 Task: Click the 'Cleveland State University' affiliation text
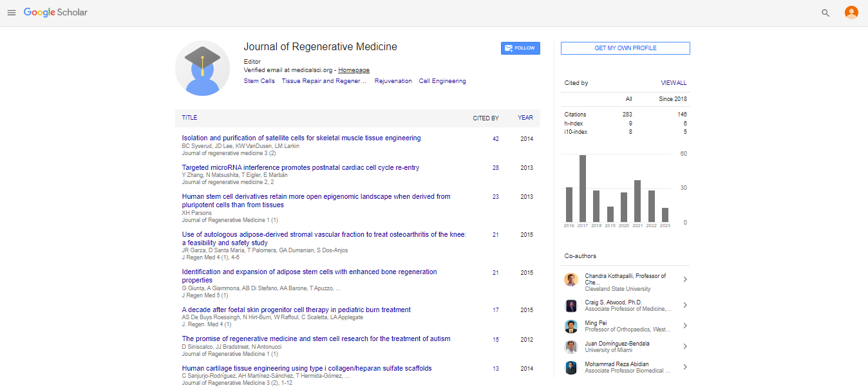618,289
